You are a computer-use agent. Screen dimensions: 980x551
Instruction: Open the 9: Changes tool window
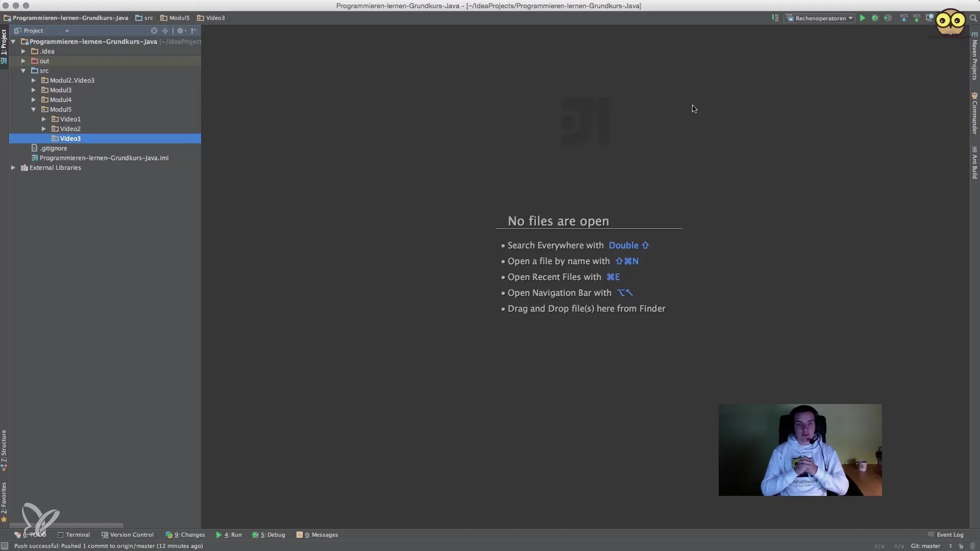click(x=185, y=535)
